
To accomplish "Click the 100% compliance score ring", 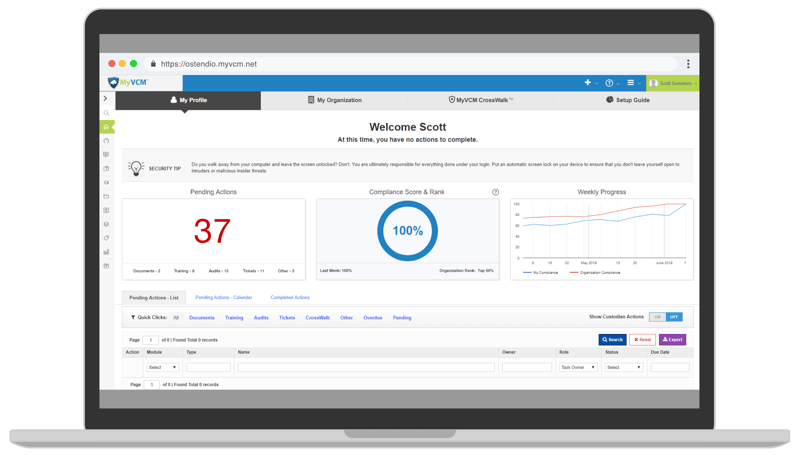I will click(407, 231).
